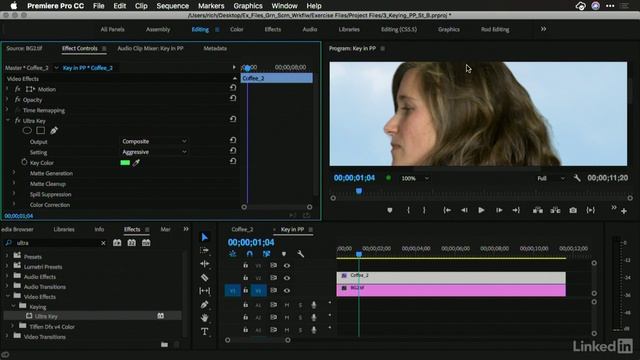Screen dimensions: 640x360
Task: Expand Matte Generation settings
Action: tap(14, 173)
